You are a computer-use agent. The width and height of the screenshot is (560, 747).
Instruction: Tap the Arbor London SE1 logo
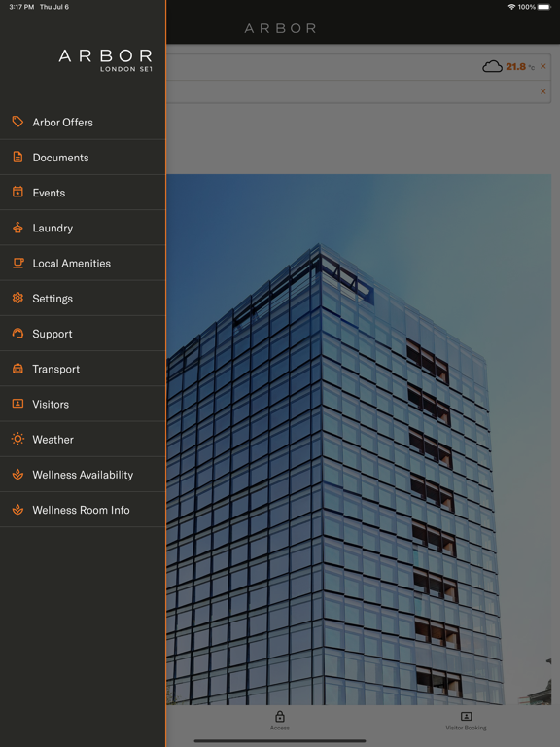[106, 60]
